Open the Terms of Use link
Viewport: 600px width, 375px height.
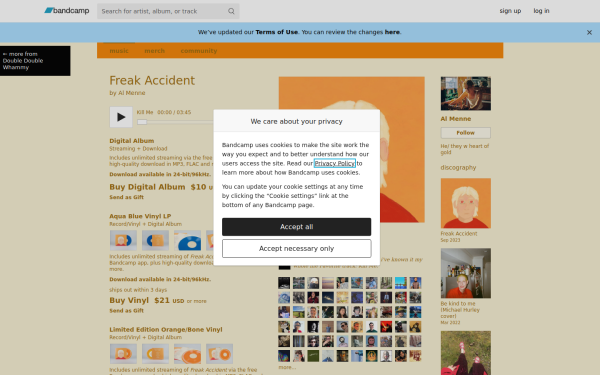(277, 32)
